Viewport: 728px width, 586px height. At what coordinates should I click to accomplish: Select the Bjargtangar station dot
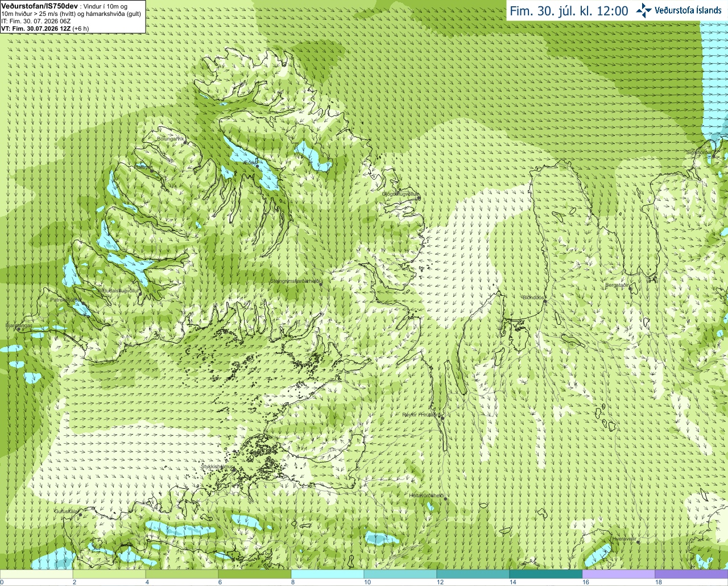(x=19, y=328)
